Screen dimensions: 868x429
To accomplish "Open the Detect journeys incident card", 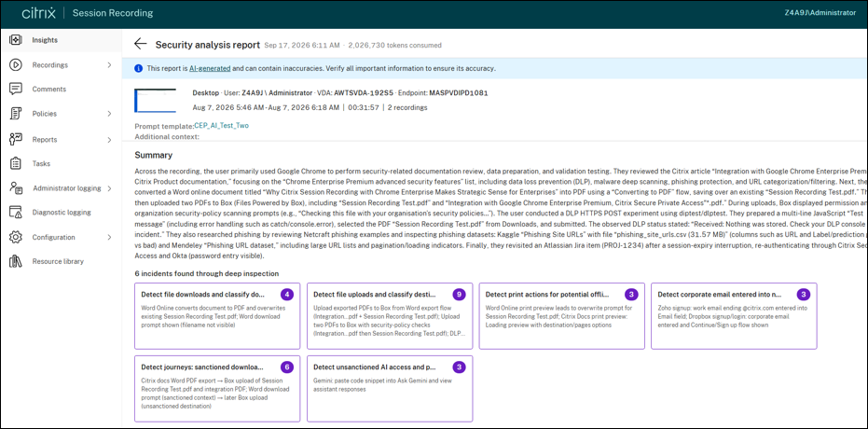I will tap(217, 389).
